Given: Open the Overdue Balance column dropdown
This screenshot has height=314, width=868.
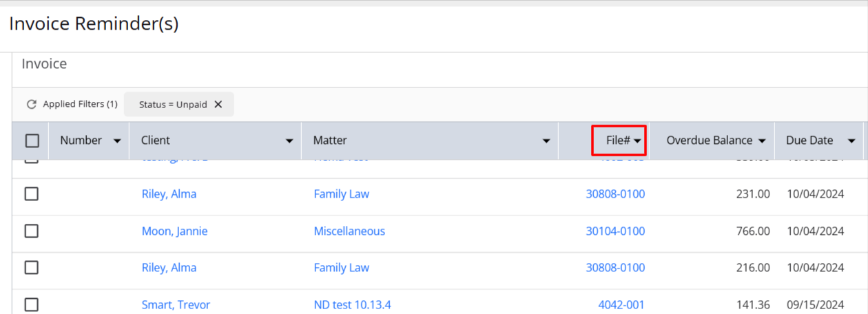Looking at the screenshot, I should coord(762,140).
